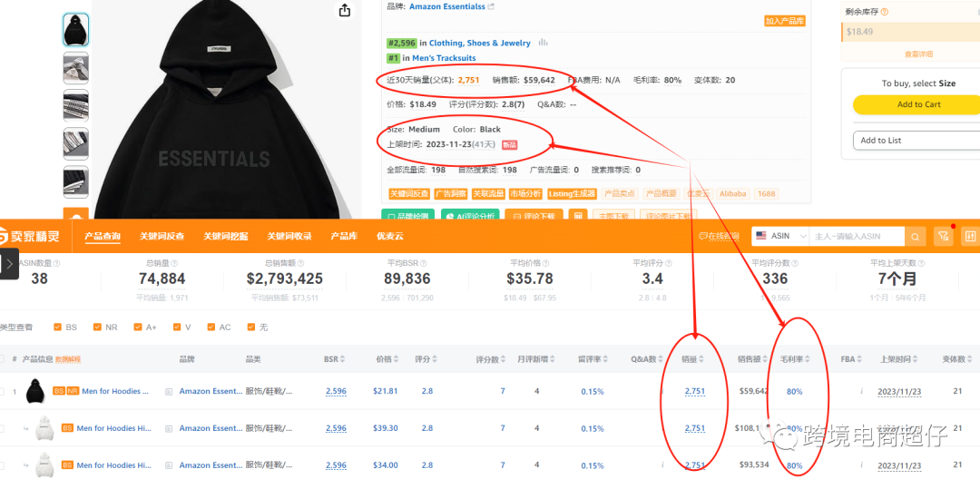Toggle the AC type checkbox

pyautogui.click(x=211, y=327)
